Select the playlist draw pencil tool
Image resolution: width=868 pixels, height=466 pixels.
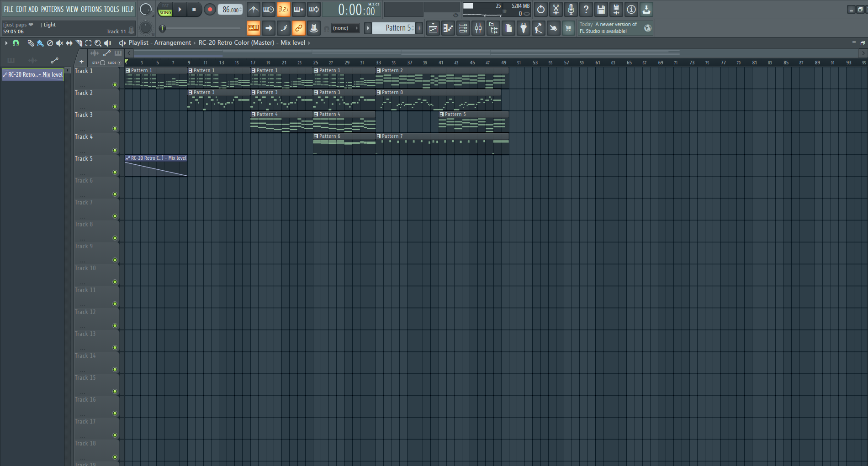coord(31,43)
